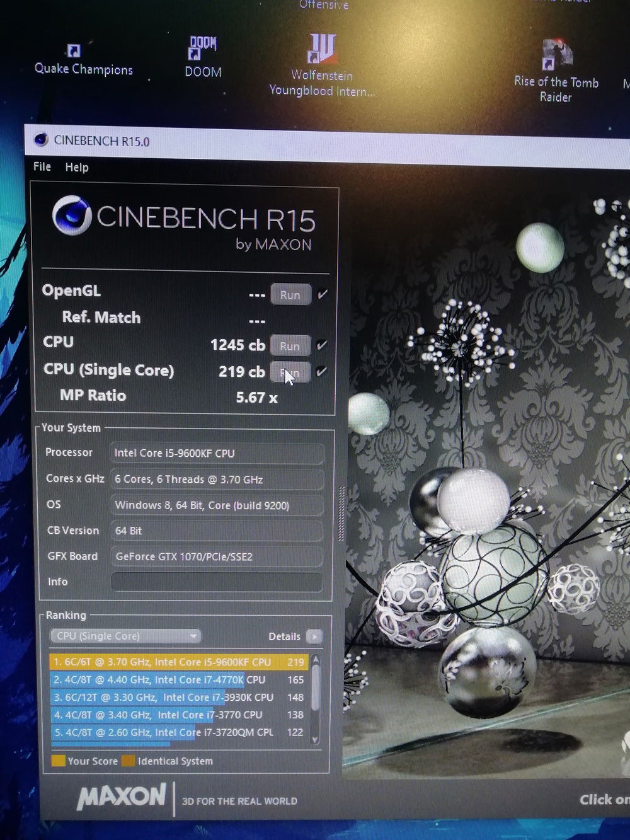Click the MAXON logo at bottom
The image size is (630, 840).
(122, 797)
